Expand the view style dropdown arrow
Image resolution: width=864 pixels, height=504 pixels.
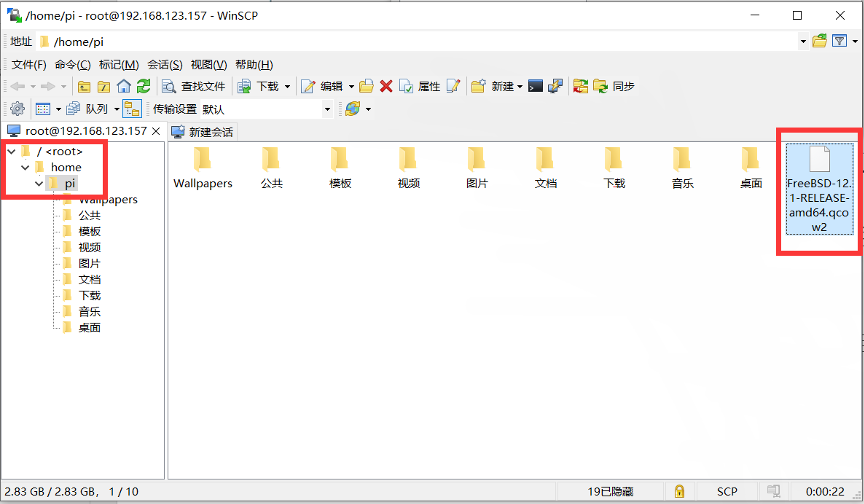[x=58, y=109]
